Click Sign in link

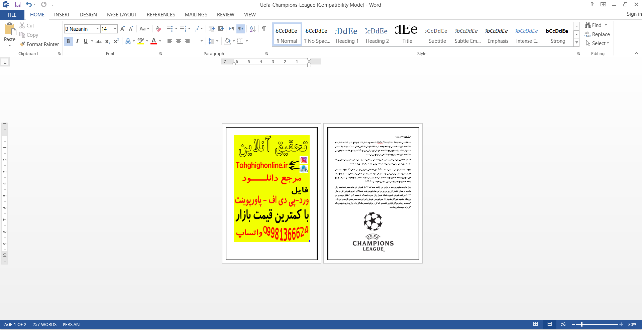coord(634,14)
